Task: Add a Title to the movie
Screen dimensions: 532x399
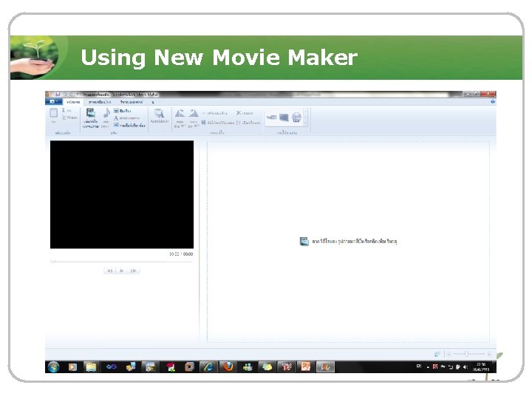Action: [123, 111]
